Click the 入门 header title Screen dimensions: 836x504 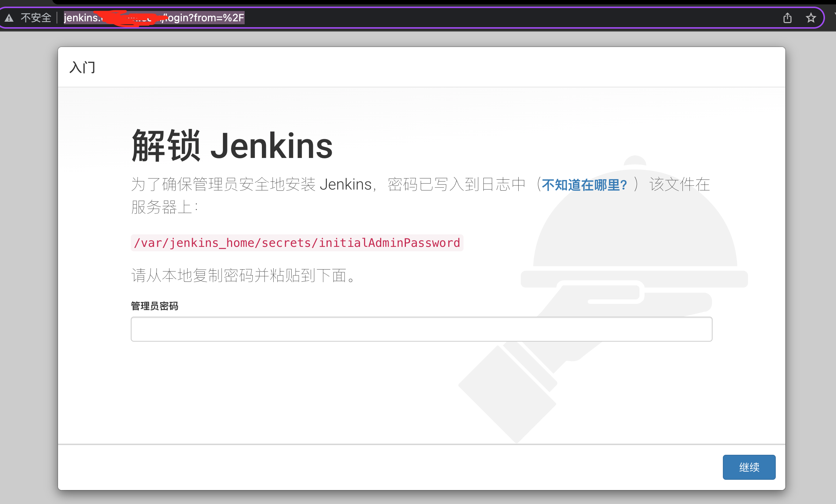point(83,67)
